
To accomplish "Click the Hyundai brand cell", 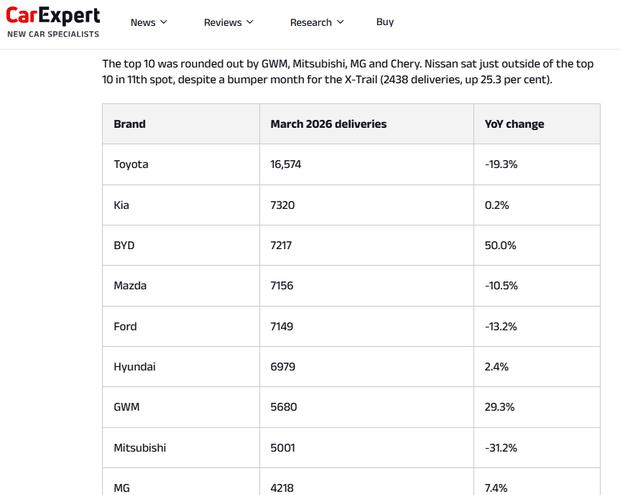I will [x=135, y=367].
